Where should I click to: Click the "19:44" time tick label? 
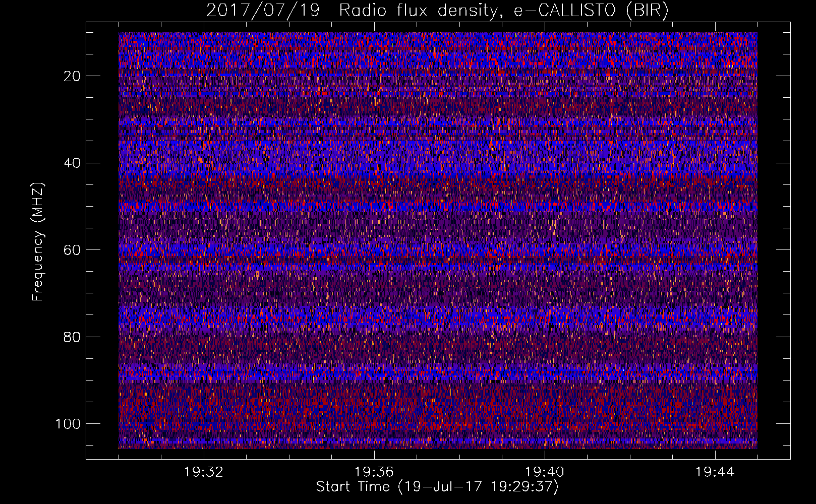(x=715, y=472)
